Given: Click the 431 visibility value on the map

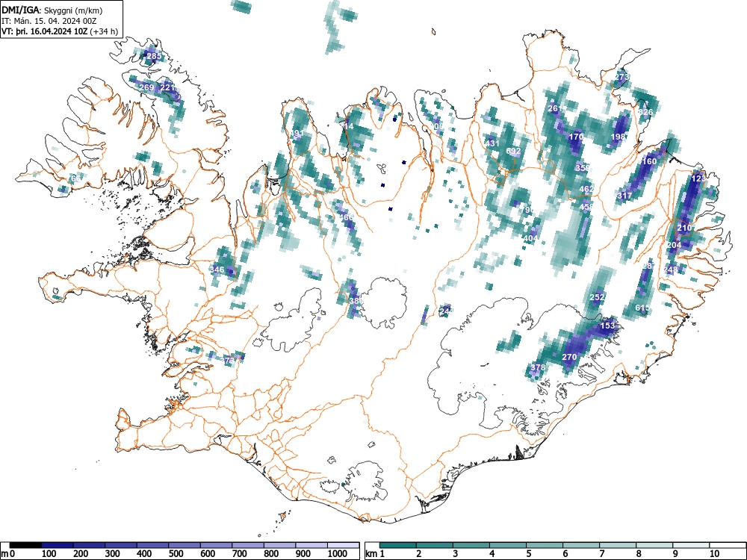Looking at the screenshot, I should pyautogui.click(x=492, y=143).
